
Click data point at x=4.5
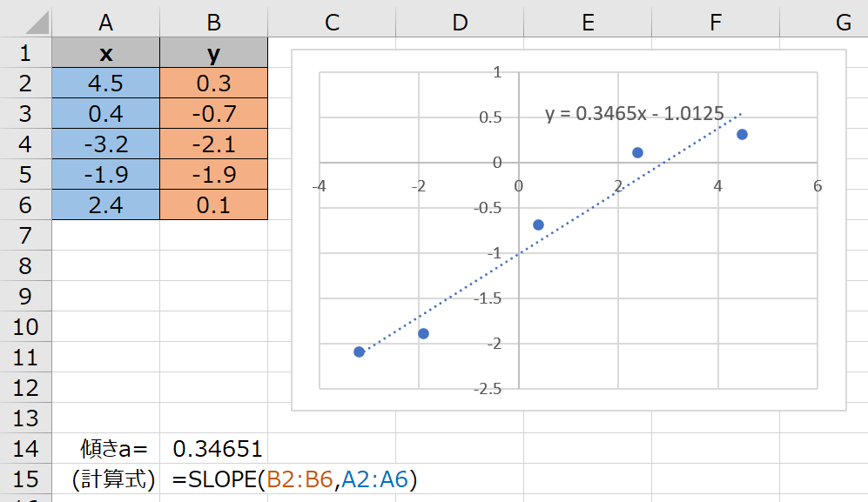[743, 135]
